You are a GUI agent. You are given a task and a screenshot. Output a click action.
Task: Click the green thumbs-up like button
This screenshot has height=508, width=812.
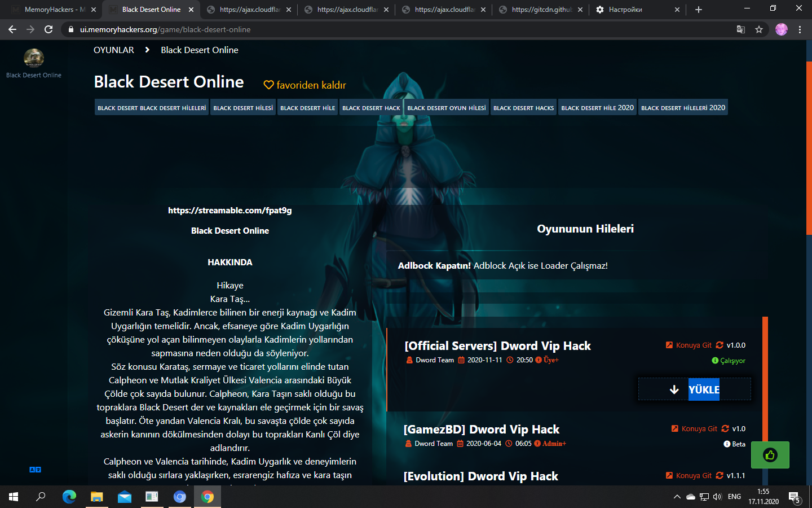click(770, 455)
